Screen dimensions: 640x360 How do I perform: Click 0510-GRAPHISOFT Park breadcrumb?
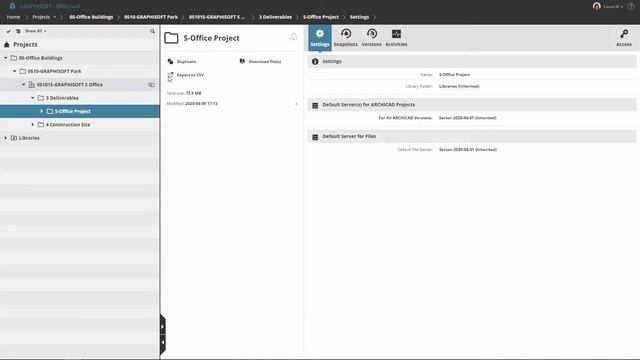tap(151, 17)
